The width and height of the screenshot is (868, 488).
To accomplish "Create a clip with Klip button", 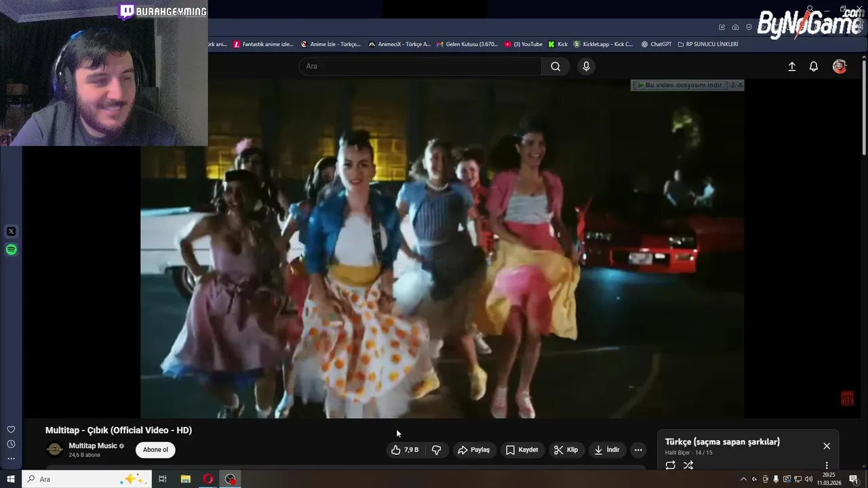I will (x=566, y=450).
